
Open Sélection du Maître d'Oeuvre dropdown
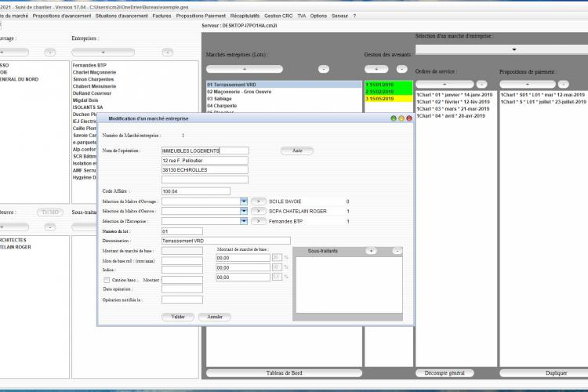coord(244,211)
